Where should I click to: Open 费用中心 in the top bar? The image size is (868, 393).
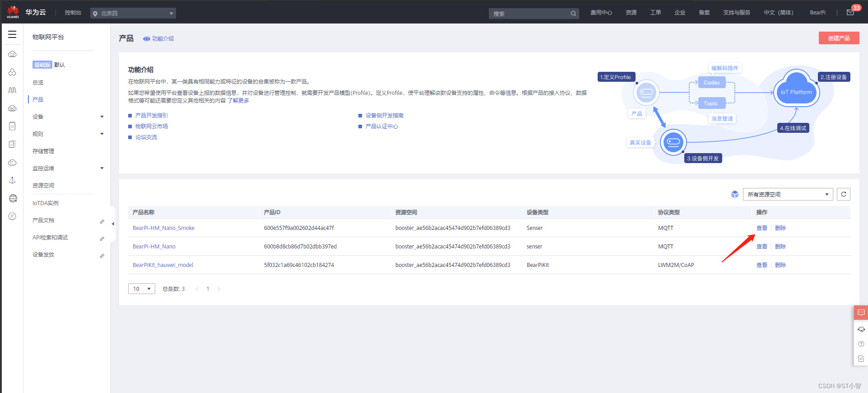click(x=601, y=13)
